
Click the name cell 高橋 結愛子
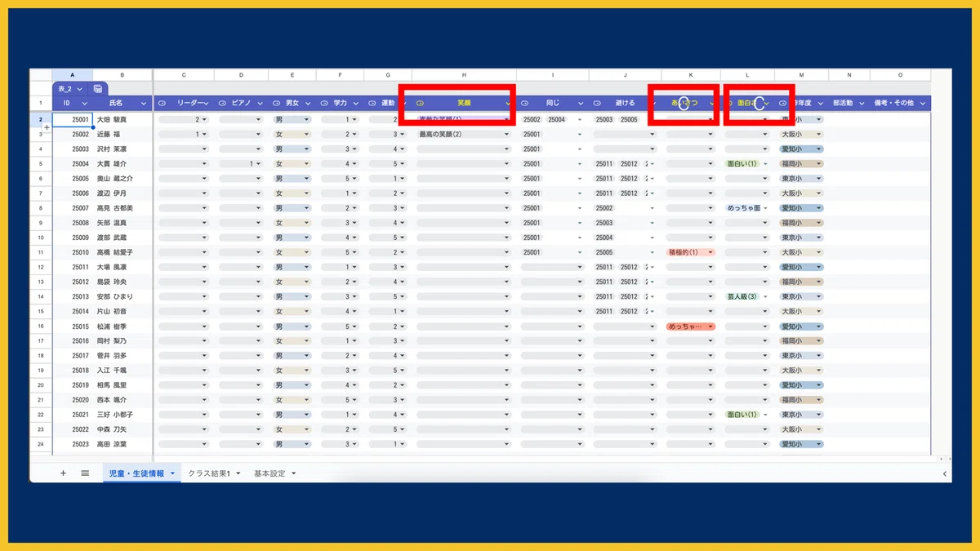[122, 252]
